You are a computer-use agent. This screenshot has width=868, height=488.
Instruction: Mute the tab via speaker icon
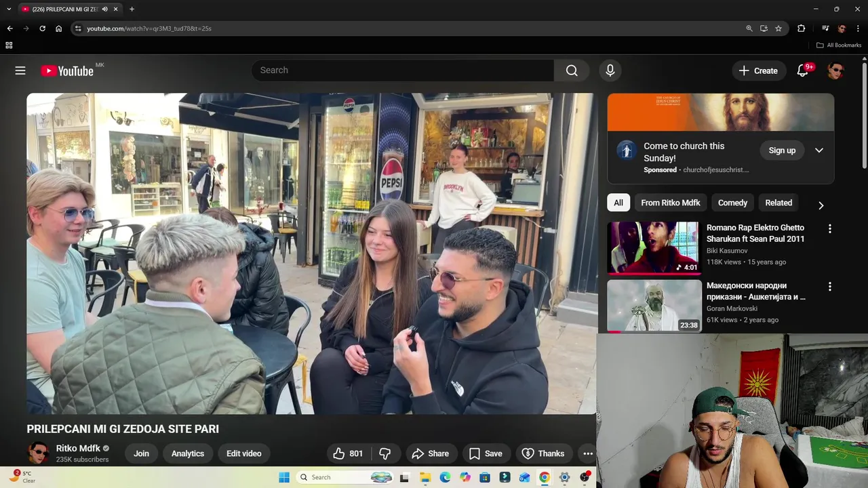(104, 9)
